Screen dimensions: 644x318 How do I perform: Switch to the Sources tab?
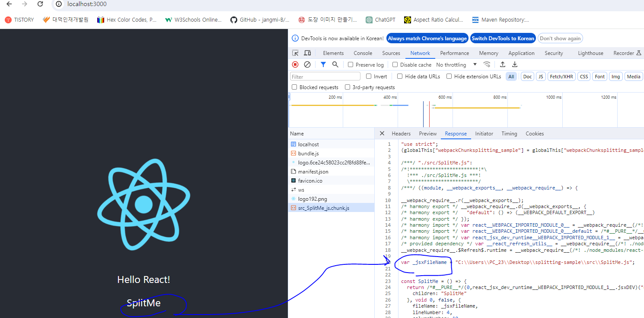tap(391, 53)
